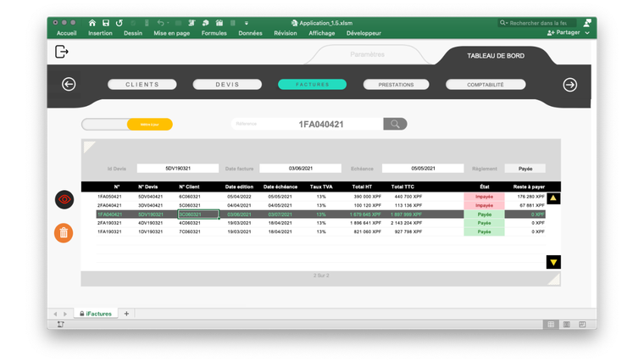Click the orange trash delete icon

coord(64,233)
